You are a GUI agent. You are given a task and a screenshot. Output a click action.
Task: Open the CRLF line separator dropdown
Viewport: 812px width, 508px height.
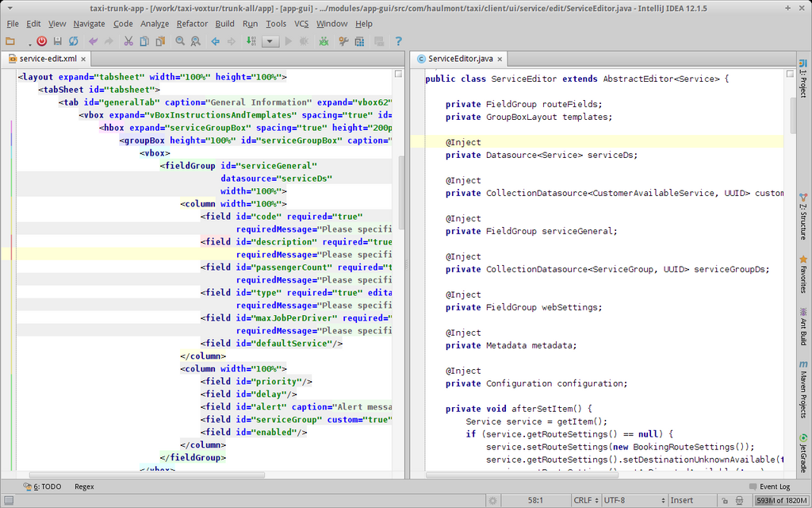[585, 501]
